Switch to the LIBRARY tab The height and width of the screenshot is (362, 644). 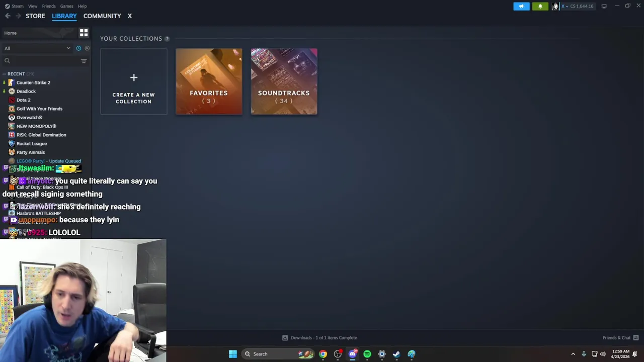64,16
